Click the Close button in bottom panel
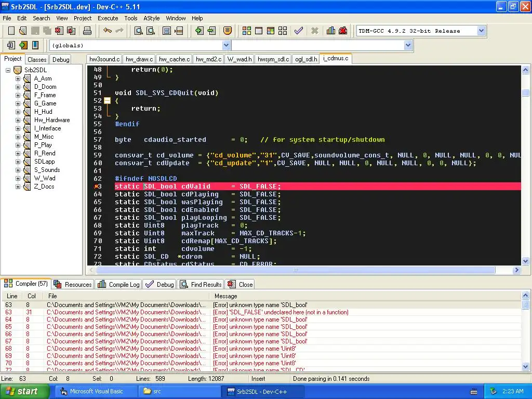Image resolution: width=532 pixels, height=399 pixels. pos(240,284)
